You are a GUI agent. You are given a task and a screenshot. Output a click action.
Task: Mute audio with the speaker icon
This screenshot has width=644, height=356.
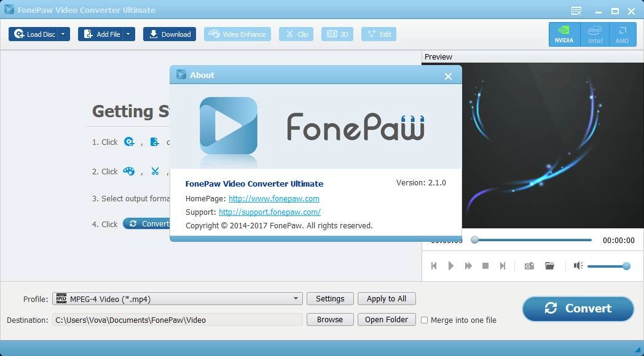coord(578,266)
